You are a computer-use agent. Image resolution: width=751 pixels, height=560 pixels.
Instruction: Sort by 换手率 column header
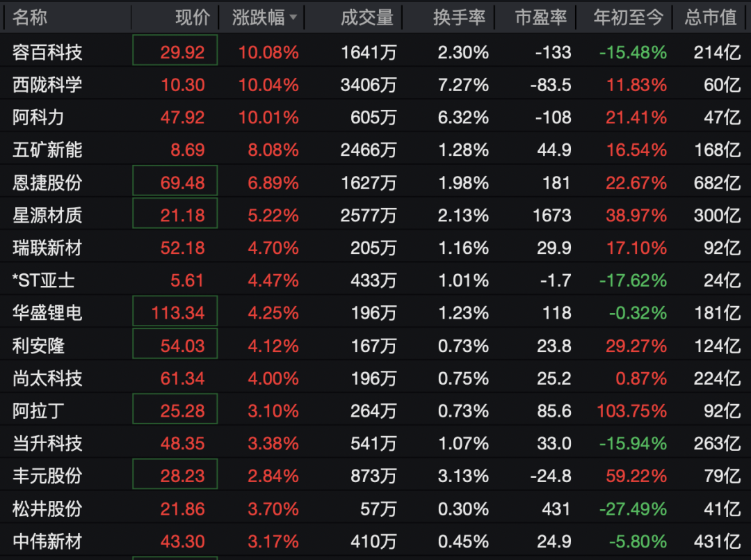[x=460, y=17]
